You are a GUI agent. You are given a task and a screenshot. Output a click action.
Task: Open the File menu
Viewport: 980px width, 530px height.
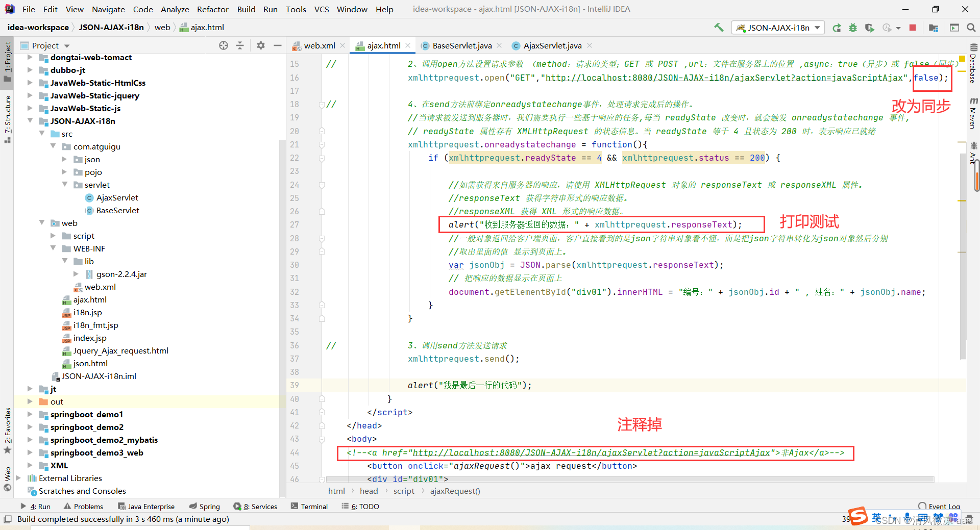click(x=29, y=9)
